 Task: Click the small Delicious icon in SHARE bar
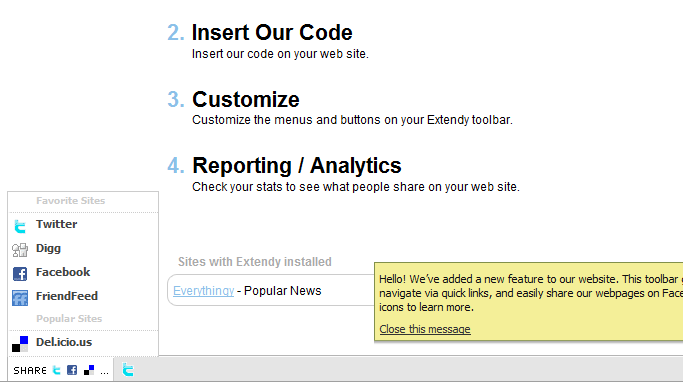89,370
